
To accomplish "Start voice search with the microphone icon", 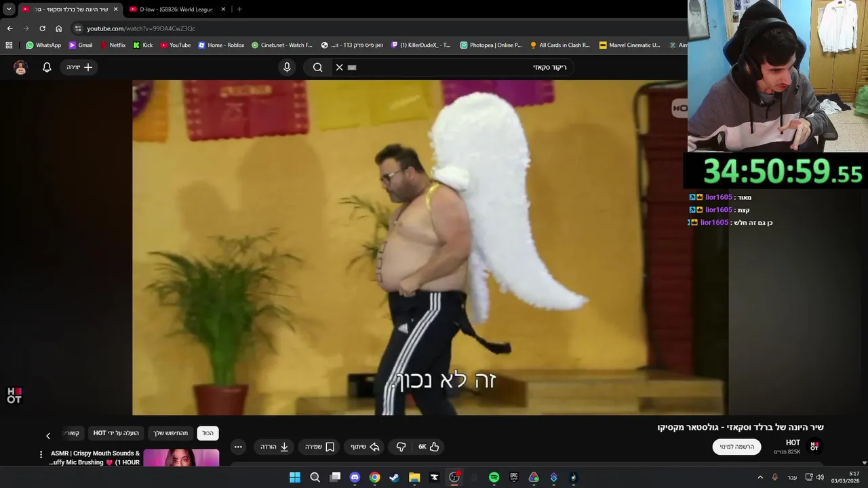I will tap(287, 67).
